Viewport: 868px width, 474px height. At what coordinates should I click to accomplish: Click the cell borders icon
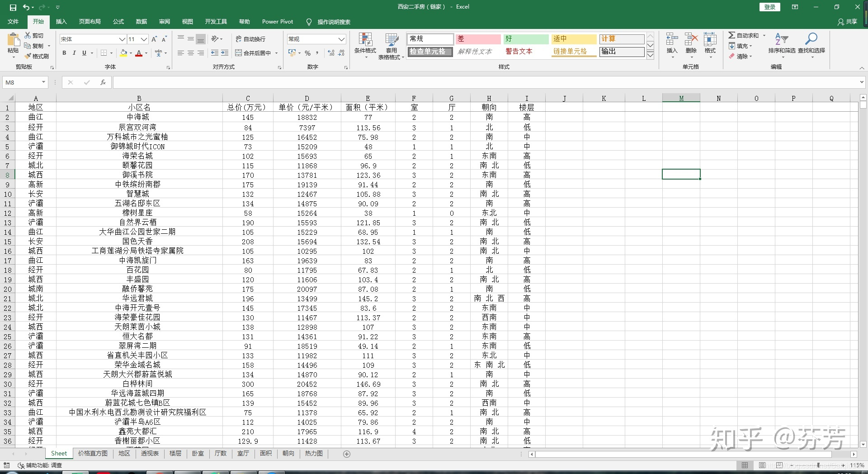click(104, 53)
